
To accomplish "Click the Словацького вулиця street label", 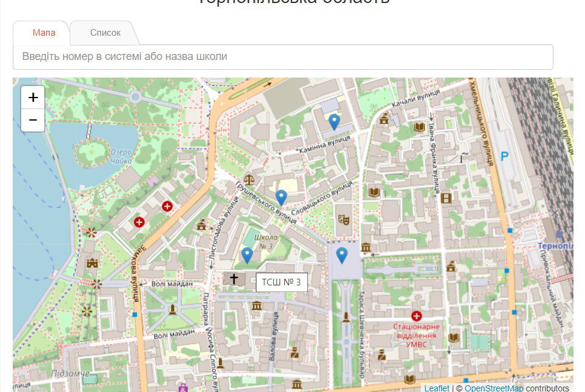I will pos(322,199).
